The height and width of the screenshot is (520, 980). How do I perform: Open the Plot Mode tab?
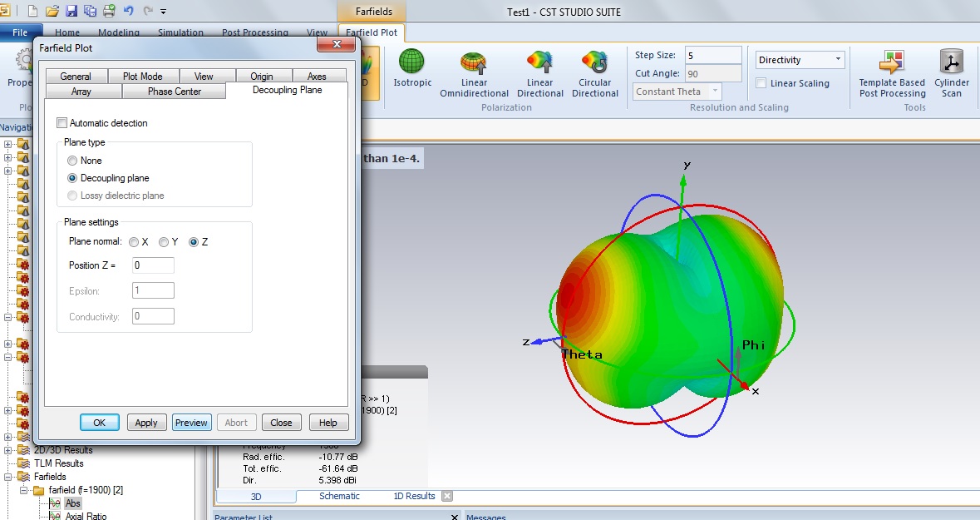(142, 77)
